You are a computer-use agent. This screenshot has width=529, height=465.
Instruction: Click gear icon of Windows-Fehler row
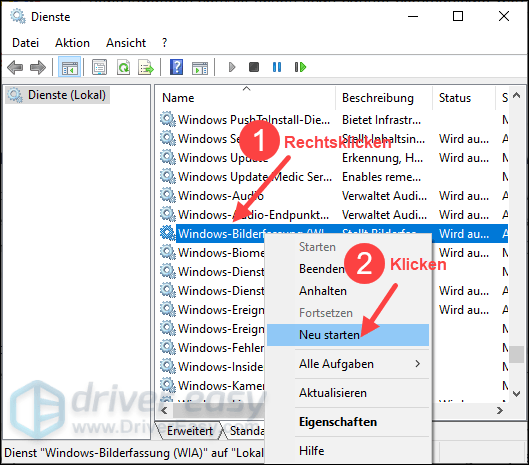coord(168,347)
